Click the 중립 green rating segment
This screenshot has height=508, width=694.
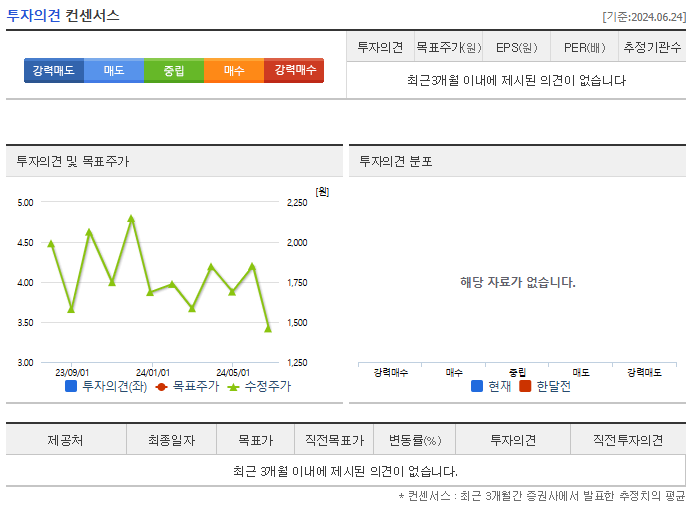(174, 70)
